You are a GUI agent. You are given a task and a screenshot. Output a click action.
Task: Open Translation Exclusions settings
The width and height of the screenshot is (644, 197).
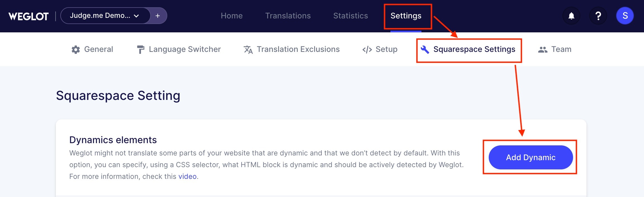pyautogui.click(x=298, y=49)
